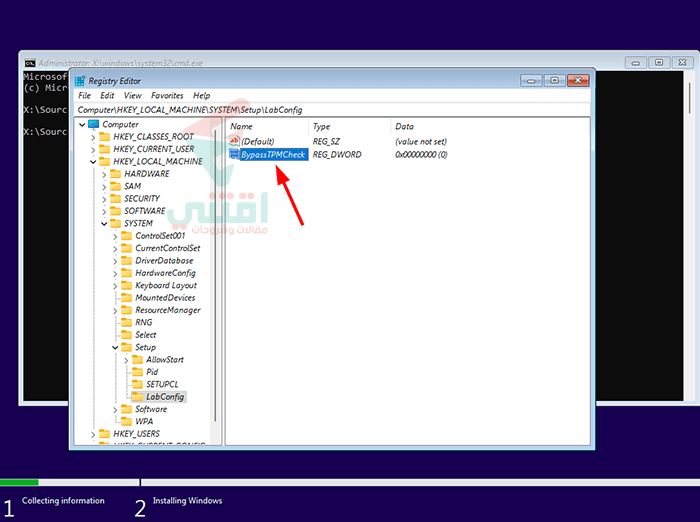This screenshot has height=522, width=700.
Task: Select the Keyboard Layout key
Action: [x=166, y=285]
